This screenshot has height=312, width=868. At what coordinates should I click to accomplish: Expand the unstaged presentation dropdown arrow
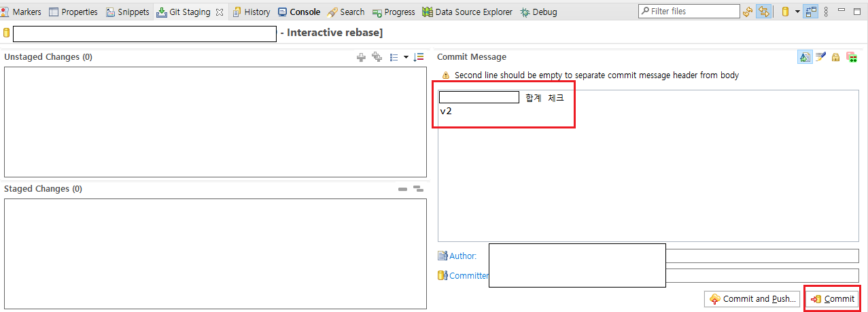point(406,57)
